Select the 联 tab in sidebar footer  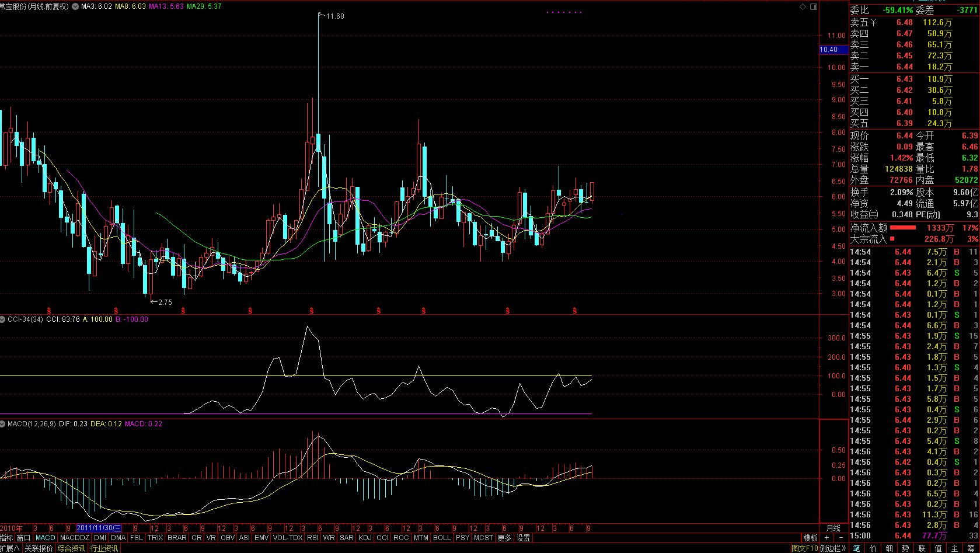coord(922,548)
